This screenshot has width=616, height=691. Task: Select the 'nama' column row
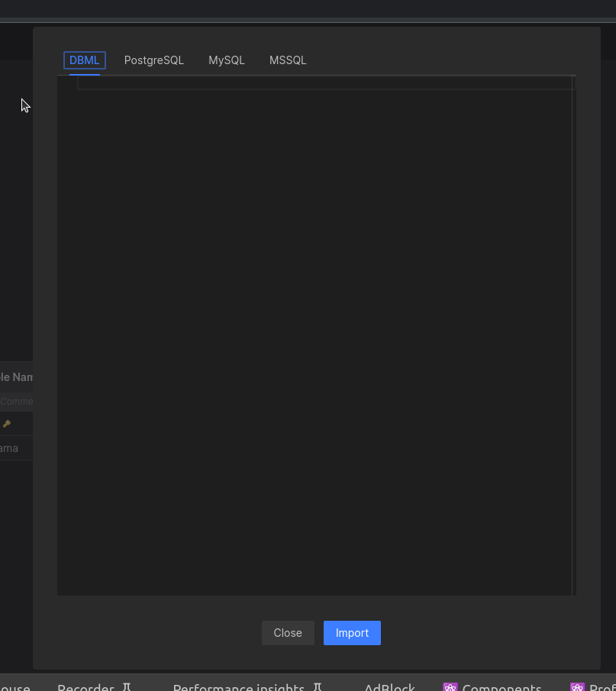coord(10,448)
